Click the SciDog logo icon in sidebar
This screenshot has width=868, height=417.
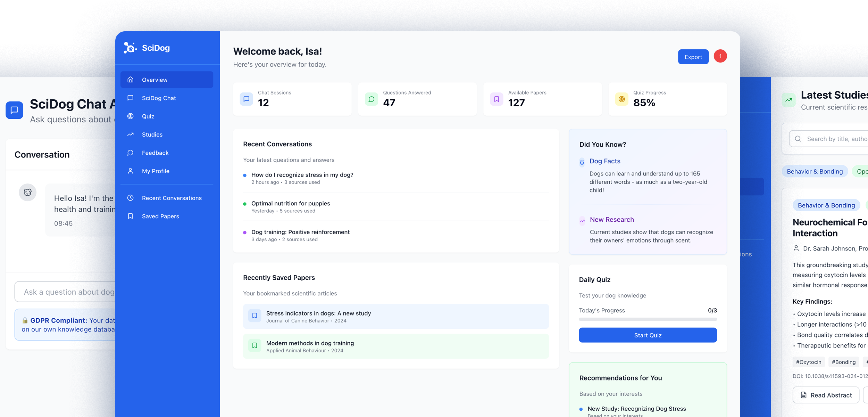coord(130,48)
